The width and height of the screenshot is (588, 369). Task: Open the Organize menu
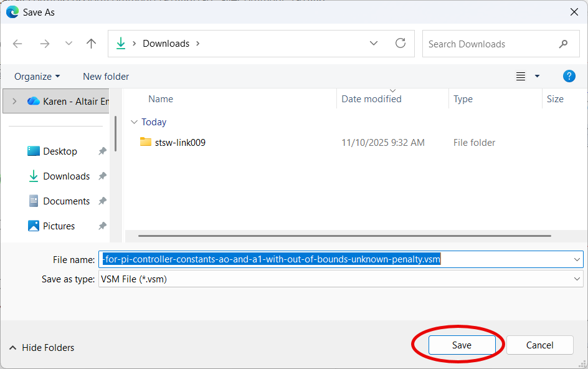point(37,77)
